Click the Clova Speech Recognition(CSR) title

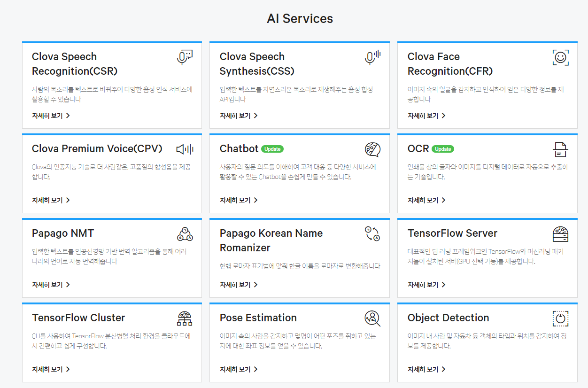[75, 64]
